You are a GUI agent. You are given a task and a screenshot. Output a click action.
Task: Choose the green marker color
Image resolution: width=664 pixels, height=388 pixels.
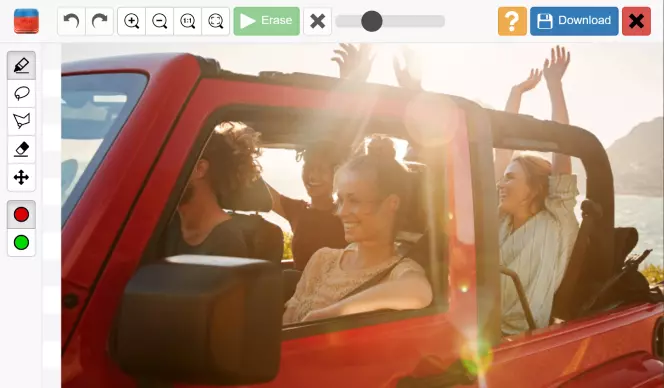[21, 243]
